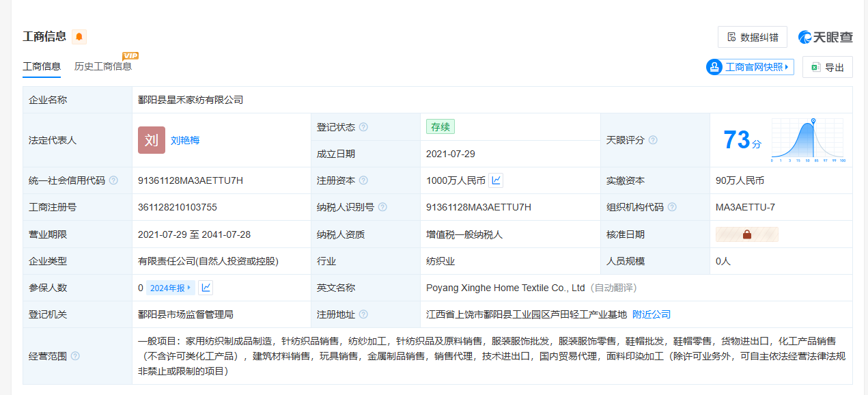
Task: Click the 73分 score value
Action: (x=742, y=141)
